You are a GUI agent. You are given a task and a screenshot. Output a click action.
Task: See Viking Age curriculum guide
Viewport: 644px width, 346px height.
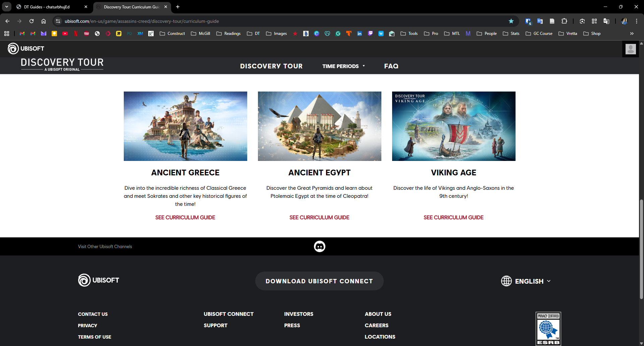tap(453, 218)
